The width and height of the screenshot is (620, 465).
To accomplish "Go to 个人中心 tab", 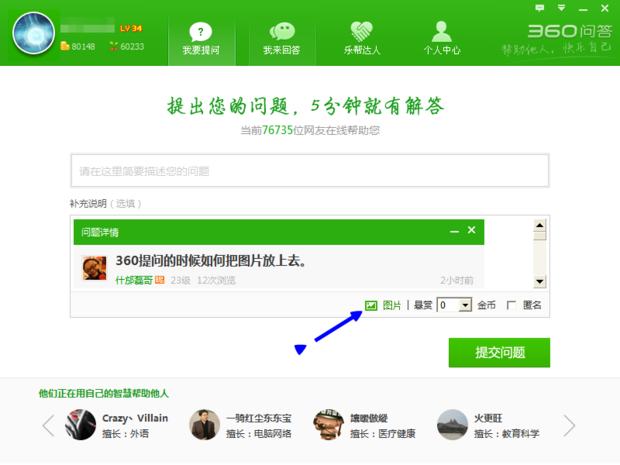I will pos(442,40).
